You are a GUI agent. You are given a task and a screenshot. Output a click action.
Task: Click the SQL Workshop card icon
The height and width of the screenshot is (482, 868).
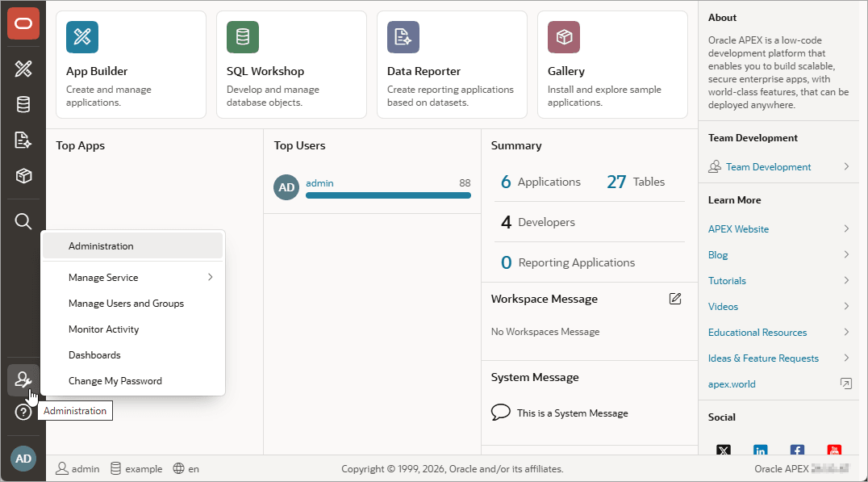pos(243,37)
